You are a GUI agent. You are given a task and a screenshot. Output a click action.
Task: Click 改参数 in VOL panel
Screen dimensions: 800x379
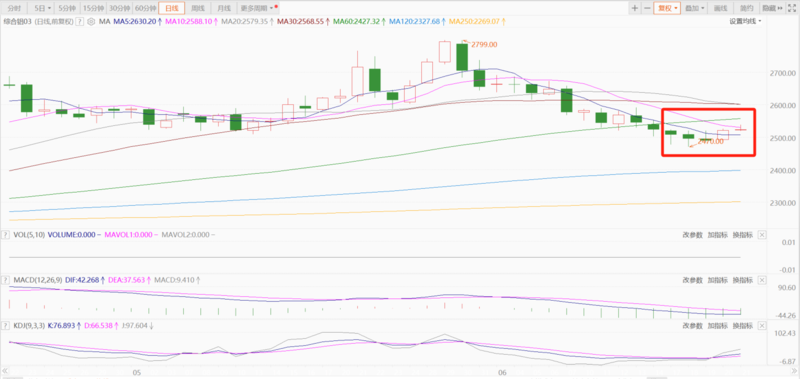(693, 235)
